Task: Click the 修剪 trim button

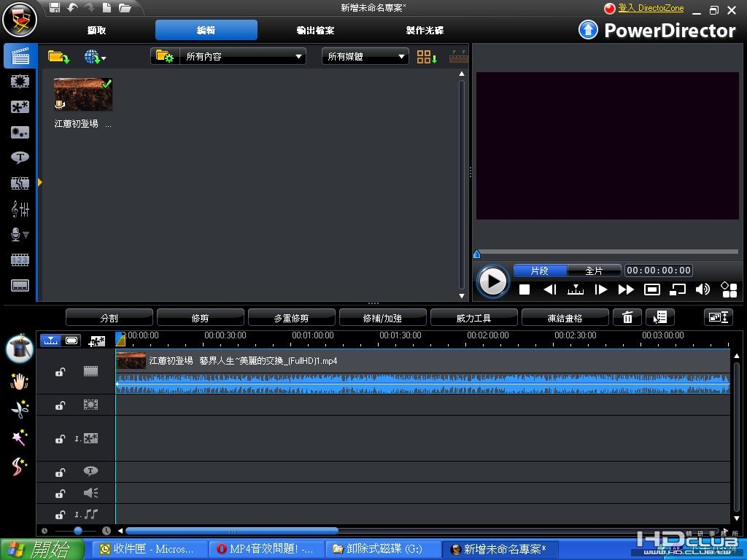Action: [200, 318]
